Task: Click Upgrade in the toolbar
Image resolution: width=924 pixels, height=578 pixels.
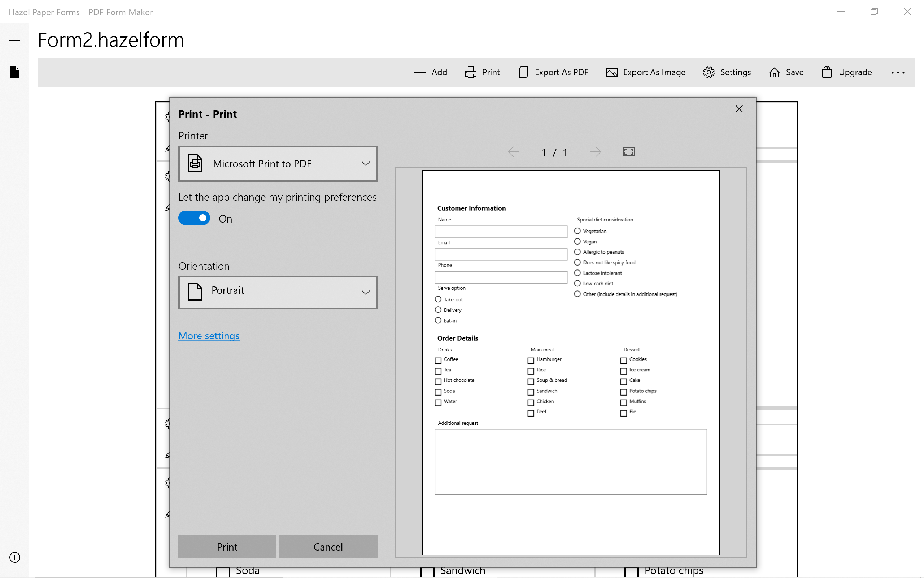Action: pos(846,72)
